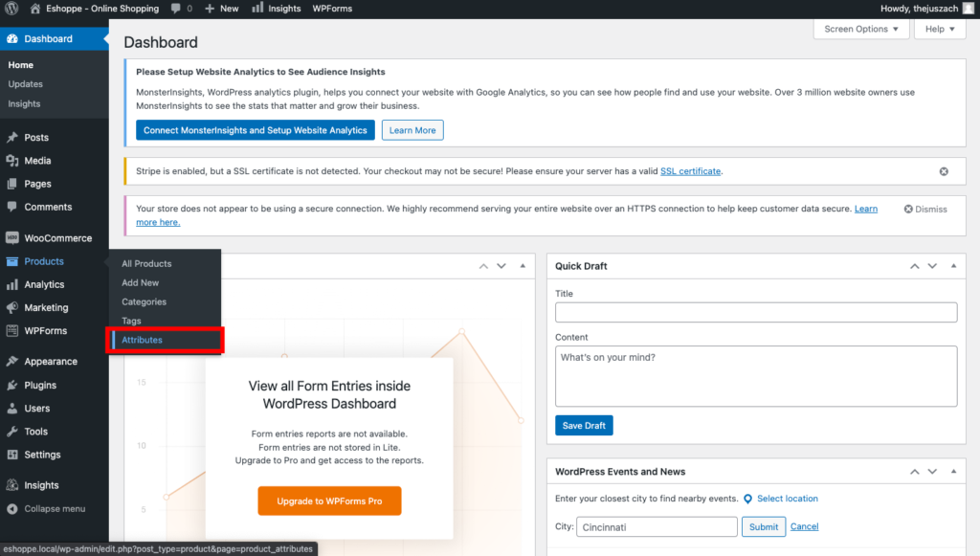Click Upgrade to WPForms Pro
The height and width of the screenshot is (556, 980).
(329, 501)
